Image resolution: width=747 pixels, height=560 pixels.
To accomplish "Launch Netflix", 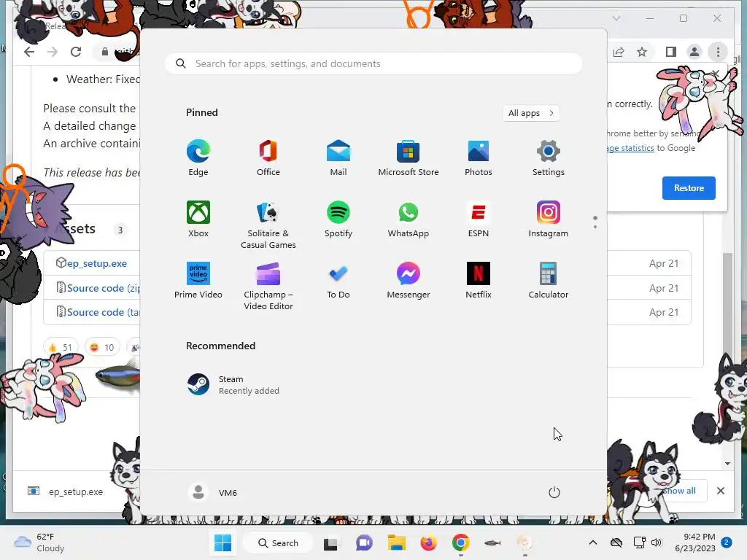I will 479,281.
